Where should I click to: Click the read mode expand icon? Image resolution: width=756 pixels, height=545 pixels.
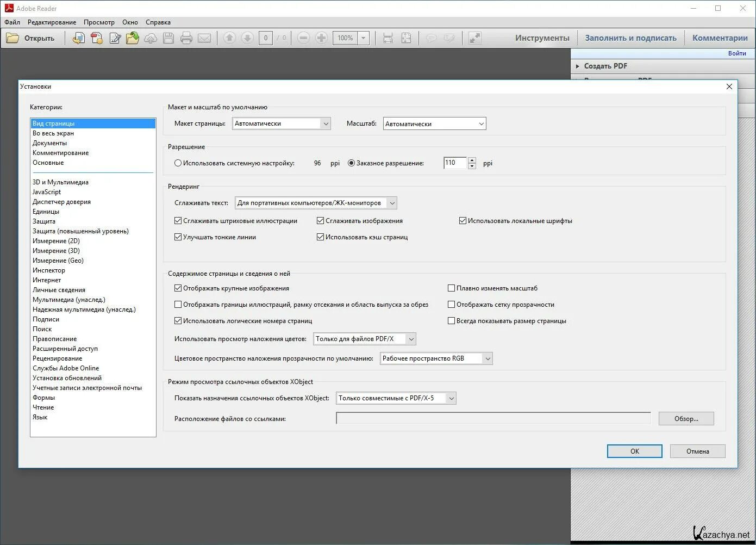pyautogui.click(x=475, y=38)
